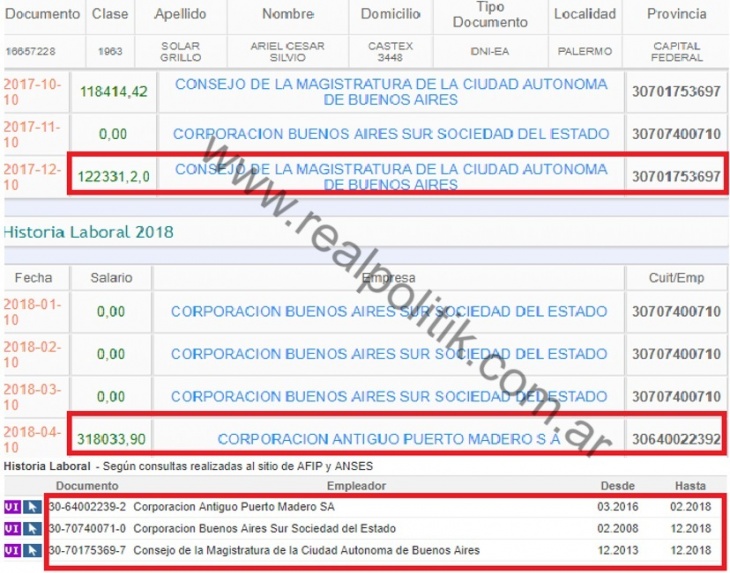Click VI icon for Corporacion Buenos Aires Sur
Screen dimensions: 730x573
click(12, 529)
